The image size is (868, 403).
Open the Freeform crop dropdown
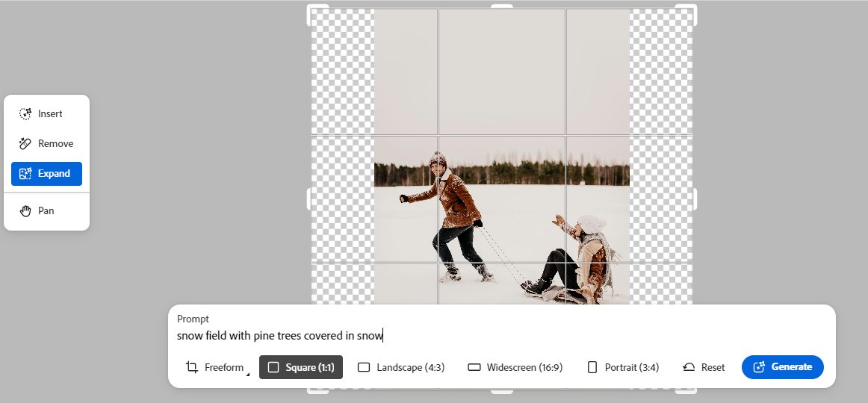(217, 367)
